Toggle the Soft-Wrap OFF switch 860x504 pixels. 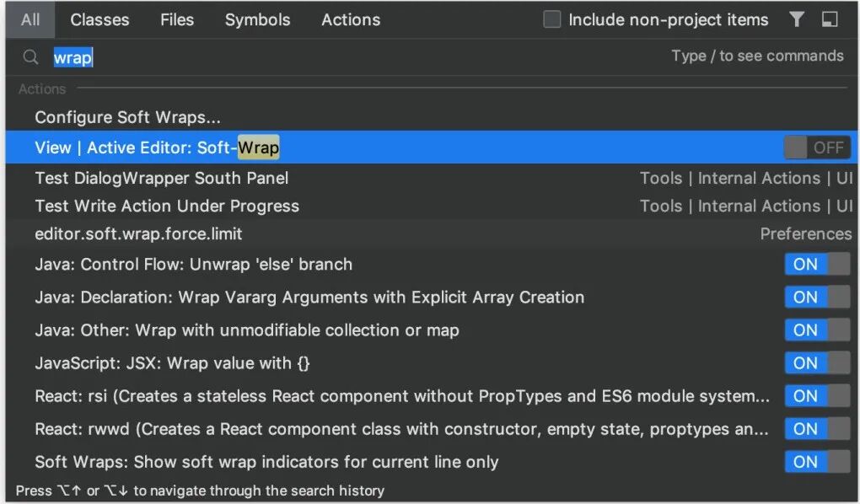816,147
